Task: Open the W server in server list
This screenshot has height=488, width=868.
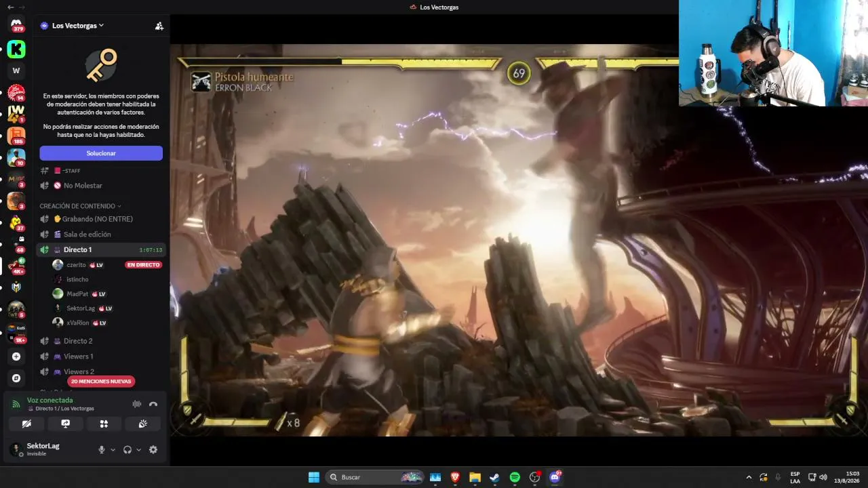Action: (x=16, y=70)
